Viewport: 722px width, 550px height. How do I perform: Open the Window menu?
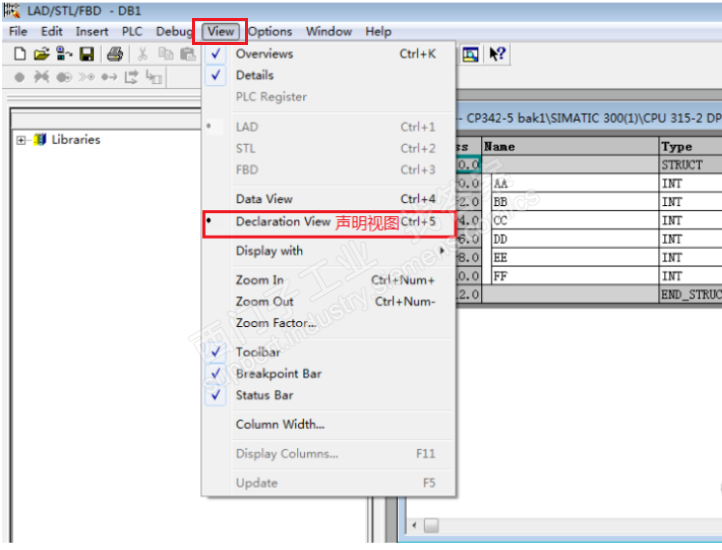pos(329,31)
